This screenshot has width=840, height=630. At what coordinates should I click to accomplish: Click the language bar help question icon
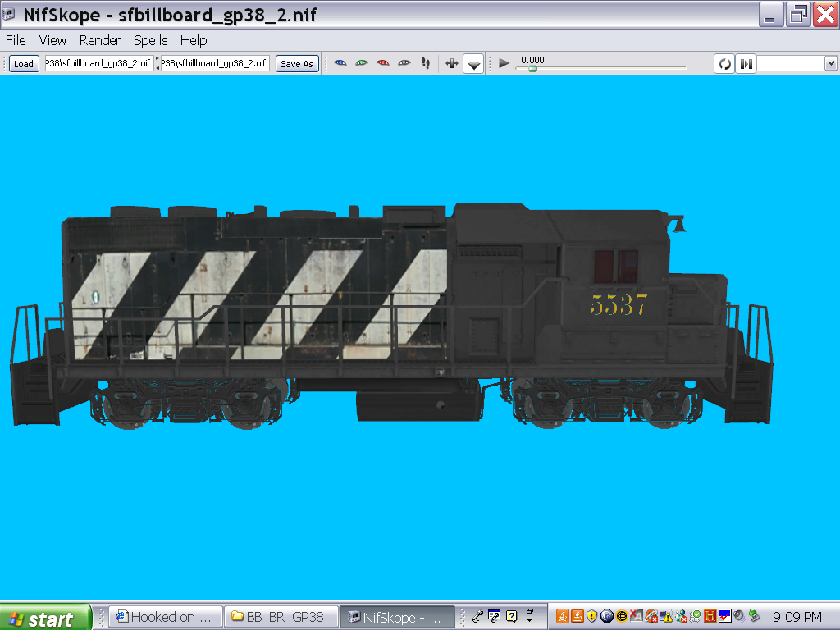[x=512, y=617]
